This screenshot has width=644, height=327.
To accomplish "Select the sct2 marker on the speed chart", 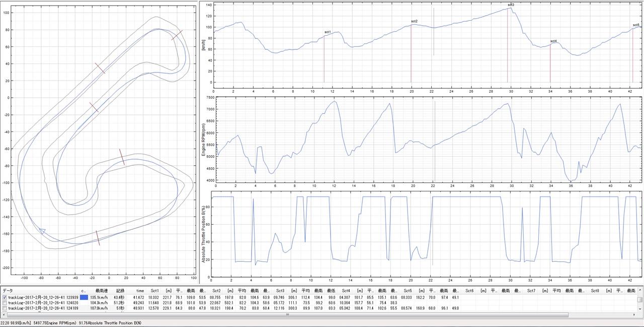I will point(414,21).
